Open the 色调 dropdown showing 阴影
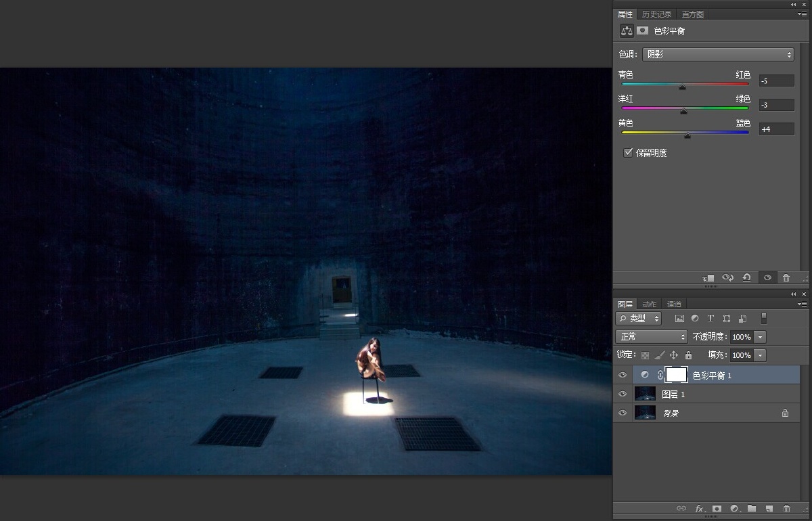This screenshot has width=812, height=521. click(717, 55)
